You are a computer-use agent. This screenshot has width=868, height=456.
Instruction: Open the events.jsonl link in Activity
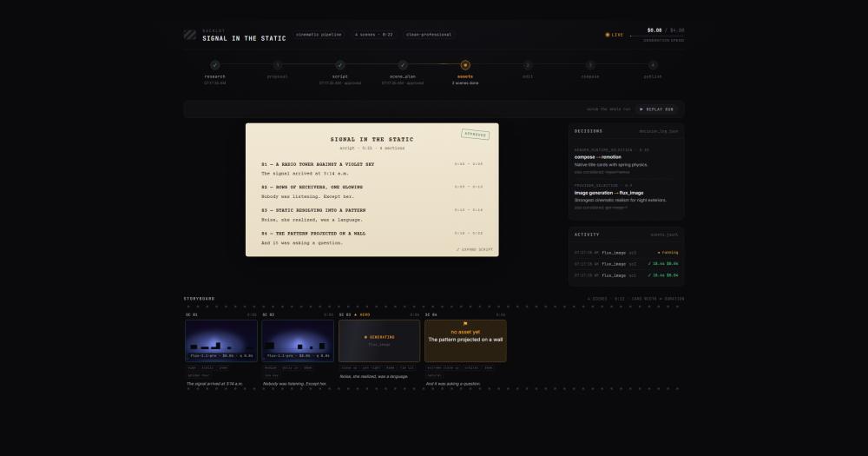[x=664, y=235]
